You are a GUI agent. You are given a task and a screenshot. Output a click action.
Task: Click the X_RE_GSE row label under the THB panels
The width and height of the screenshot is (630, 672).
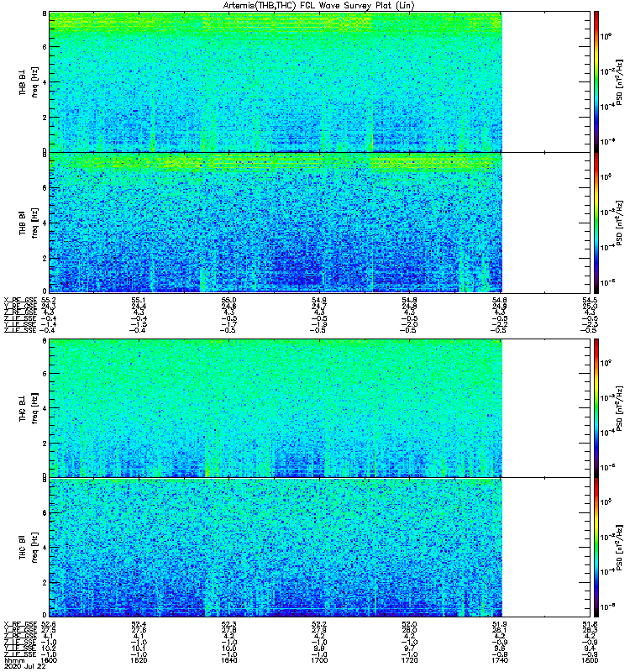pyautogui.click(x=20, y=300)
